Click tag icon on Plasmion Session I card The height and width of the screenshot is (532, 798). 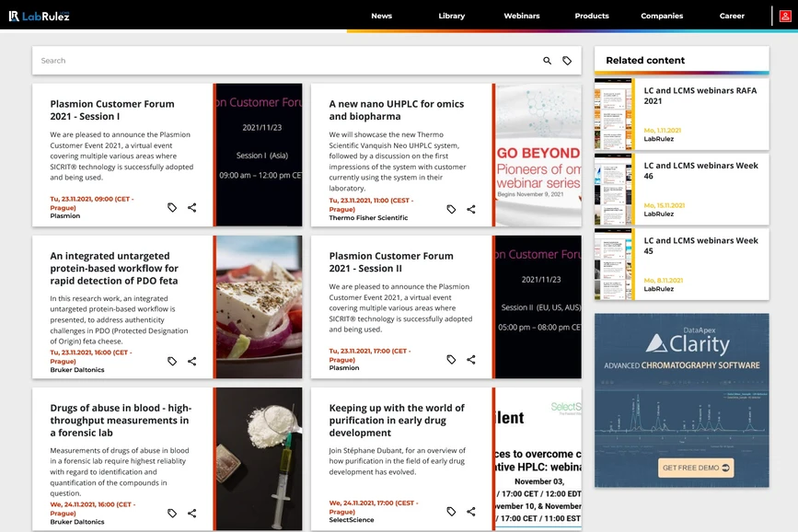pos(172,207)
